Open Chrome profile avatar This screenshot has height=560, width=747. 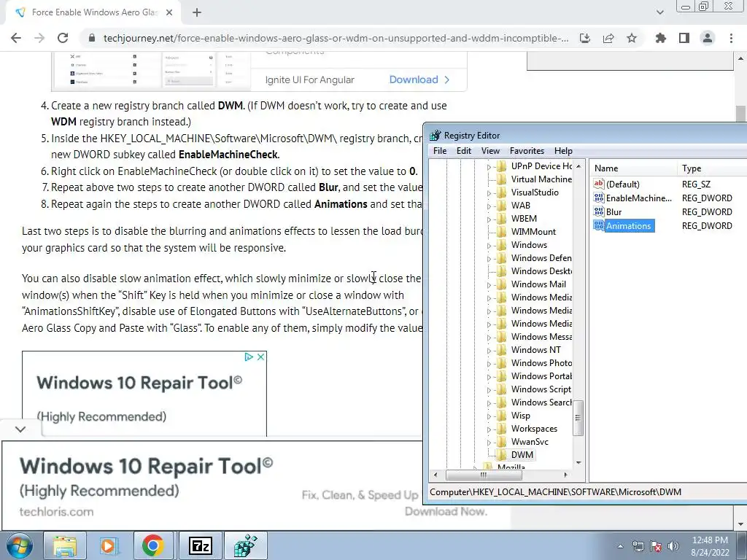[708, 38]
